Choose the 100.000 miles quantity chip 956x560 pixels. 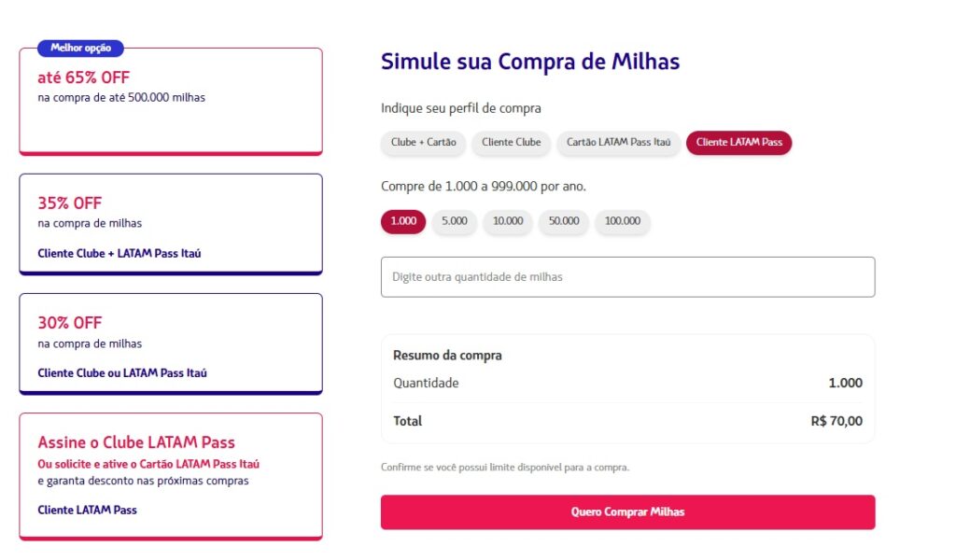623,222
